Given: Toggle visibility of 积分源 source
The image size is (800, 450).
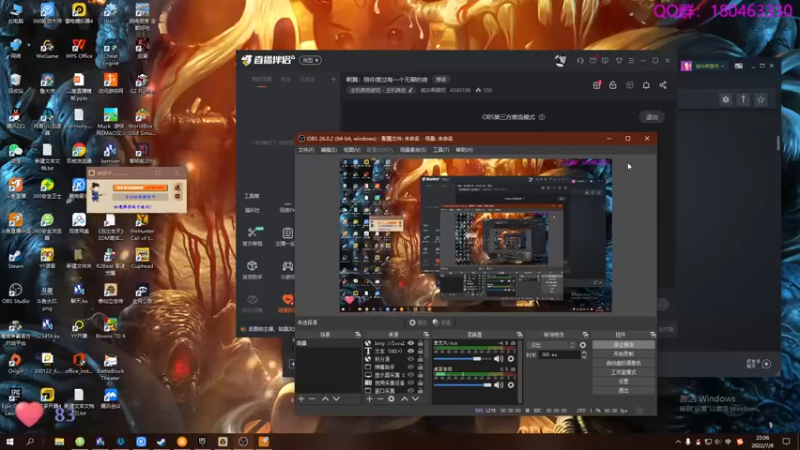Looking at the screenshot, I should [411, 359].
